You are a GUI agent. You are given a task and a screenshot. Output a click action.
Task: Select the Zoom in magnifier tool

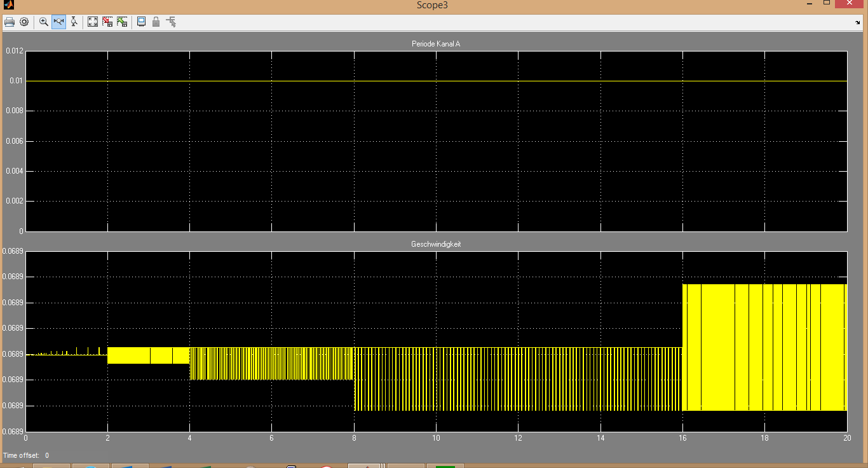click(44, 22)
